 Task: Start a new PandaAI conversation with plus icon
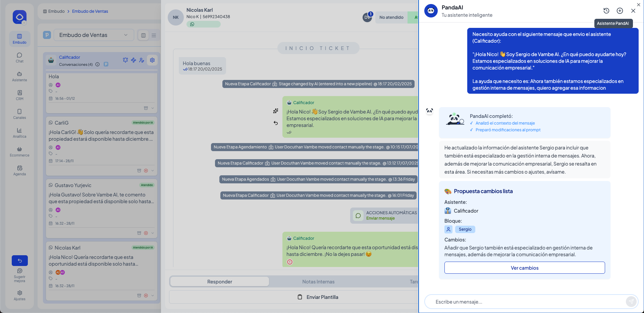tap(620, 11)
